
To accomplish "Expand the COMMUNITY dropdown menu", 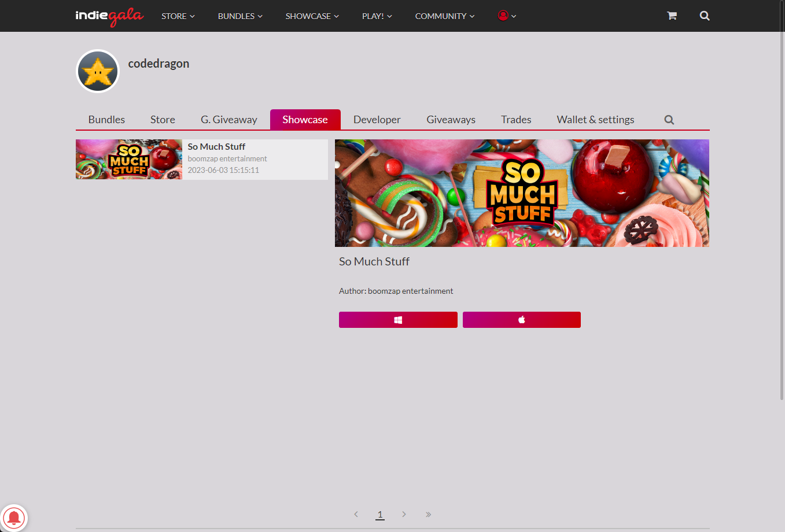I will pyautogui.click(x=445, y=16).
